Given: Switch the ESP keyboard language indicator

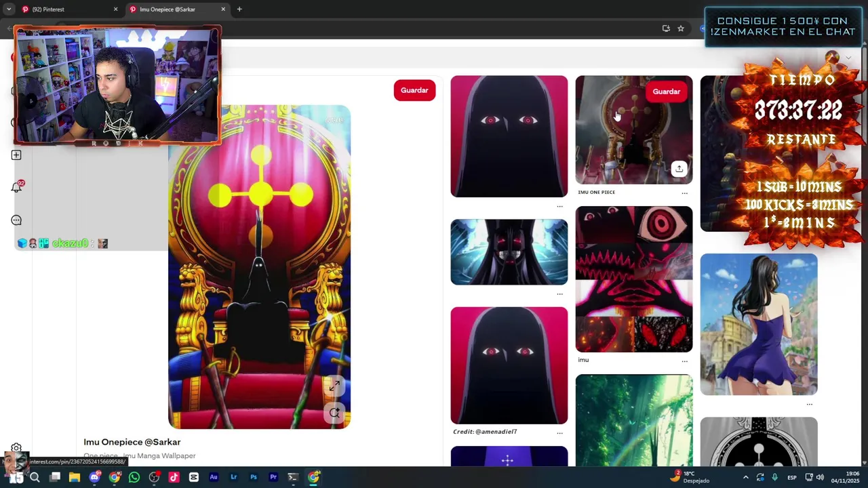Looking at the screenshot, I should pyautogui.click(x=792, y=477).
